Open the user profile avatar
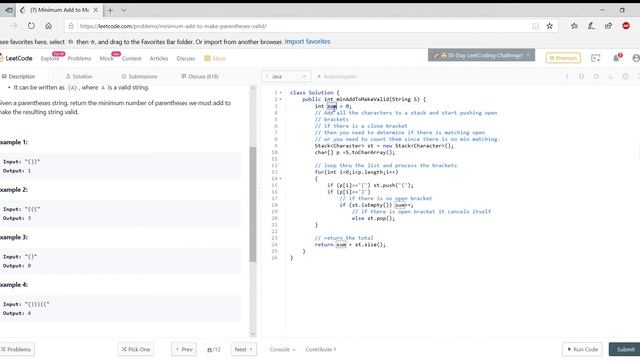 pyautogui.click(x=636, y=58)
